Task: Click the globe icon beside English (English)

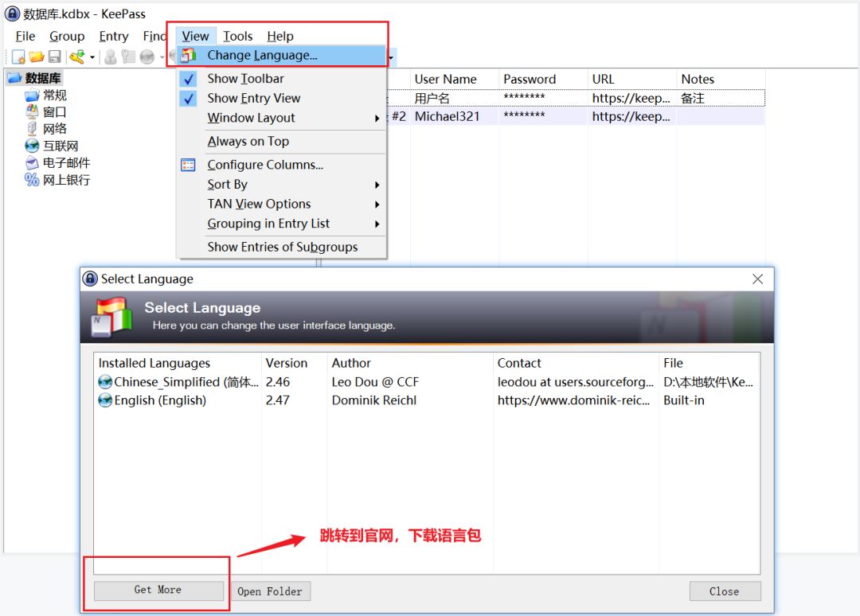Action: tap(105, 400)
